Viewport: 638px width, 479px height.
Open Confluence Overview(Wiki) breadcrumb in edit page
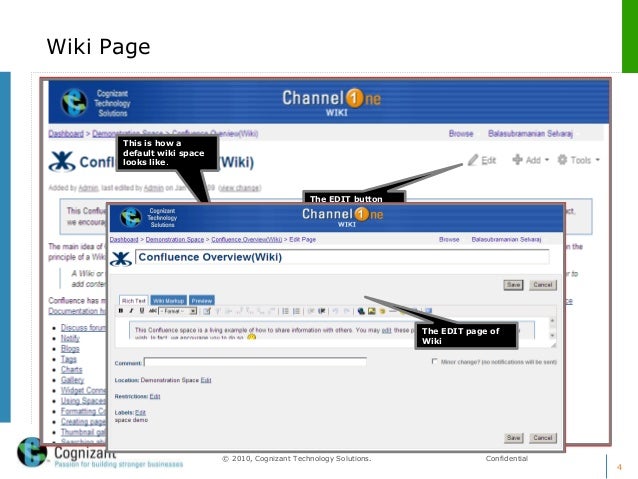point(247,240)
